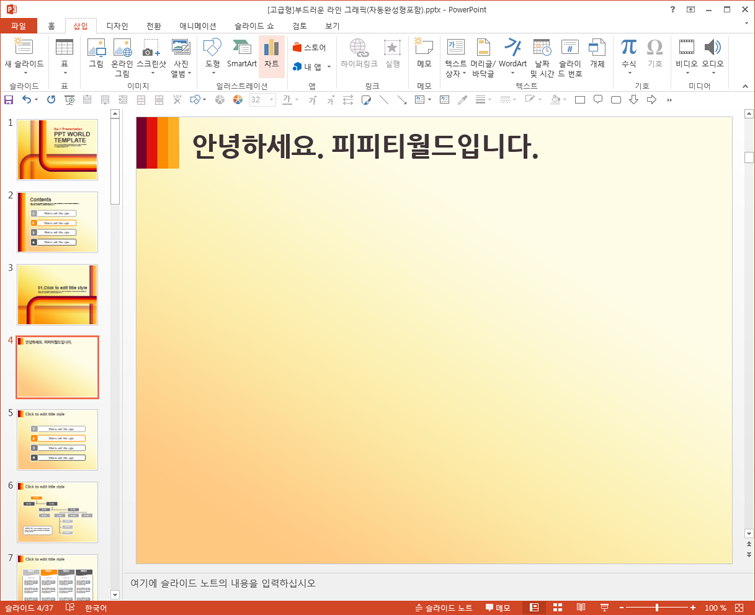This screenshot has width=755, height=615.
Task: Open the File (파일) tab
Action: click(19, 26)
